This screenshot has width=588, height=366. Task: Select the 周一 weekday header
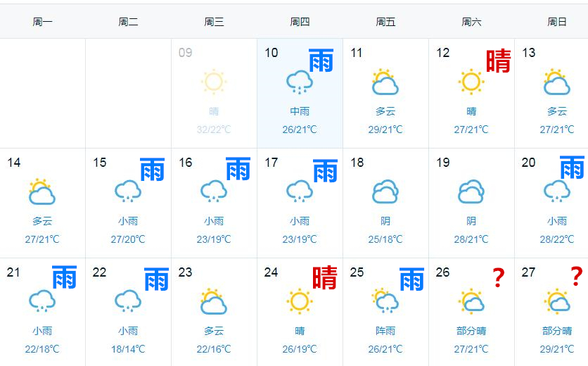click(x=42, y=22)
